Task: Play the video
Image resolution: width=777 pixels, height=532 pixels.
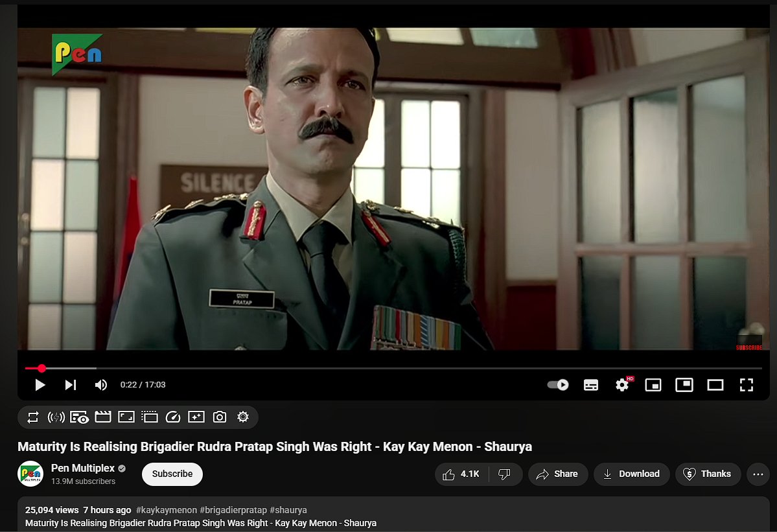Action: (40, 385)
